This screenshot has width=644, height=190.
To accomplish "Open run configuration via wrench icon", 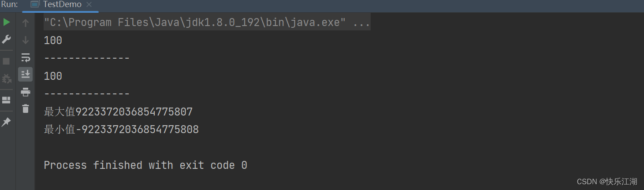I will (6, 39).
